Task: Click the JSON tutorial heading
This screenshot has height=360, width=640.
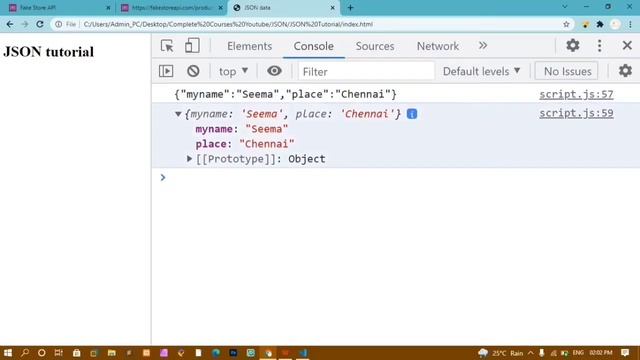Action: point(49,52)
